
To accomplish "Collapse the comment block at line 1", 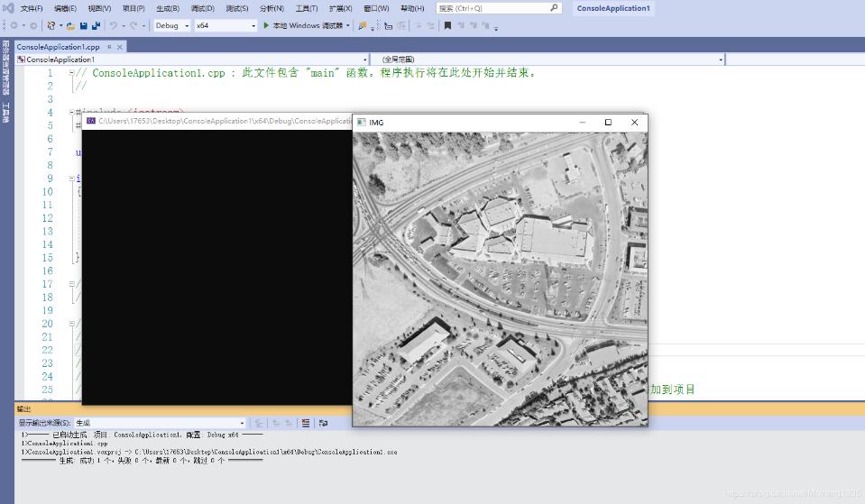I will [72, 73].
